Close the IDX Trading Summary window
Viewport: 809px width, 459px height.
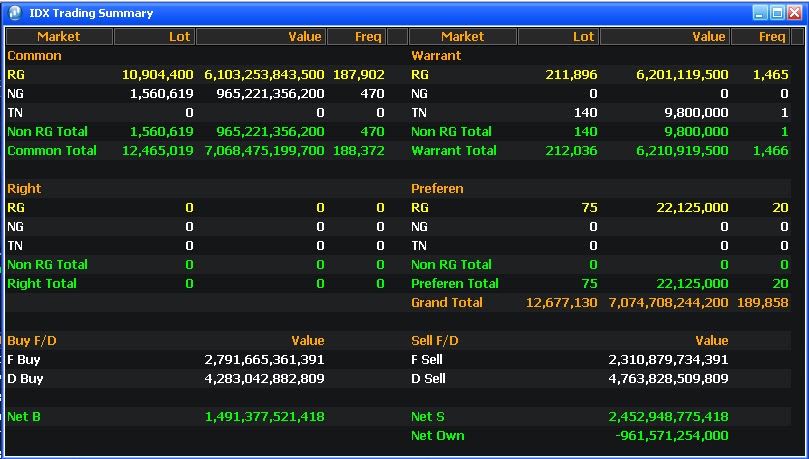pos(794,13)
